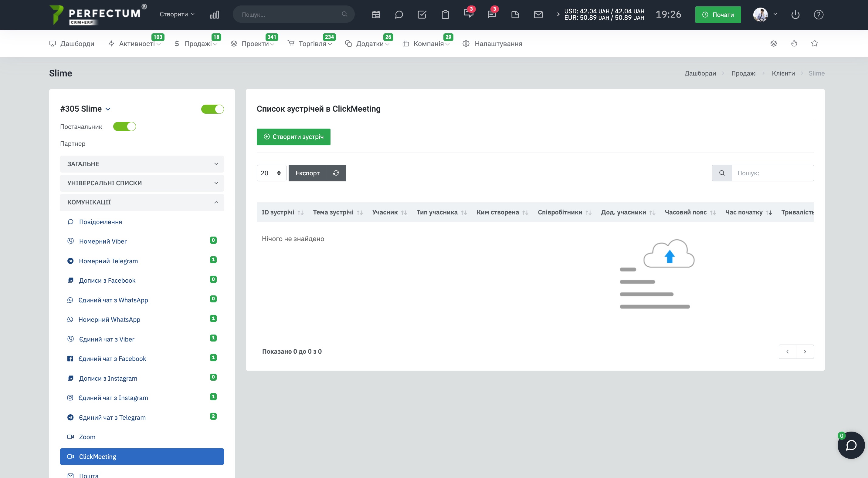Viewport: 868px width, 478px height.
Task: Open the rows-per-page selector showing 20
Action: pyautogui.click(x=271, y=173)
